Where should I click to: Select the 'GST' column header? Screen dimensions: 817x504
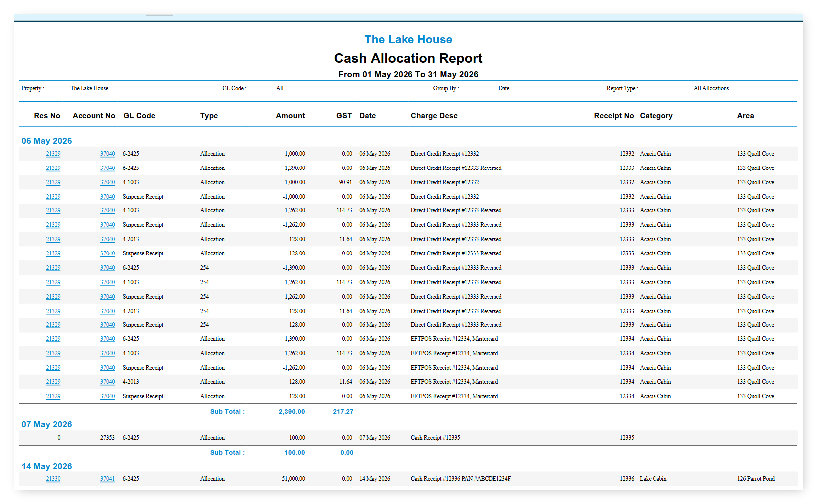click(344, 116)
